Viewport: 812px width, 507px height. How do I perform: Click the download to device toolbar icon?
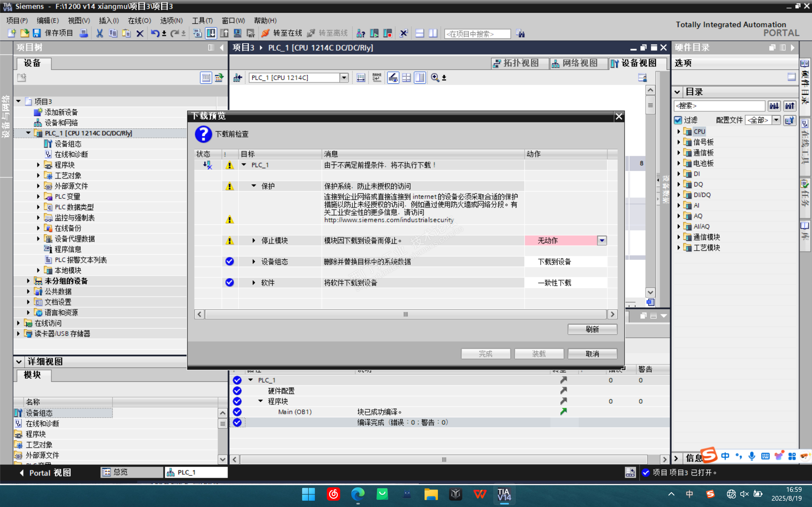click(x=211, y=33)
